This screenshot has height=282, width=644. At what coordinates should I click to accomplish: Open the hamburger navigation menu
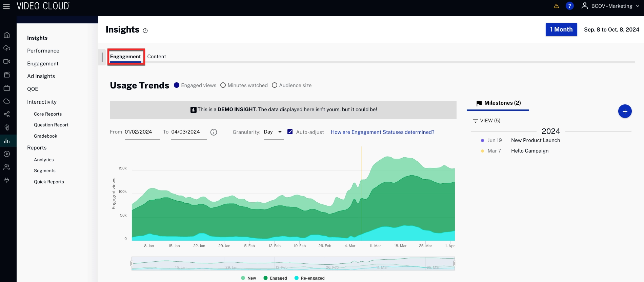click(6, 6)
